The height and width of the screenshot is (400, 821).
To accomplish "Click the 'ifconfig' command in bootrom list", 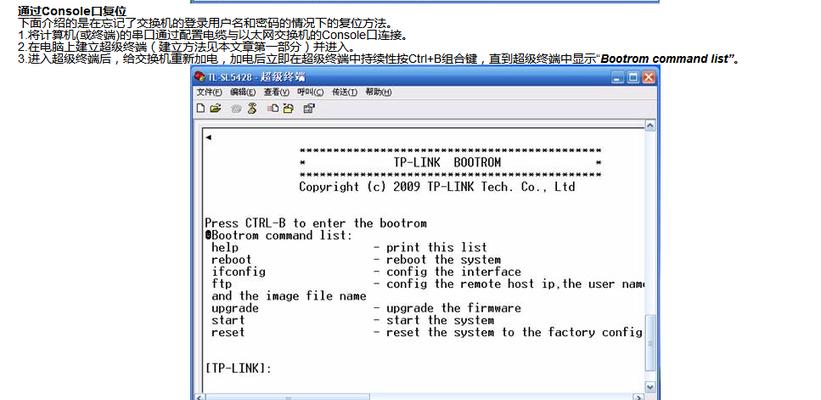I will point(238,272).
